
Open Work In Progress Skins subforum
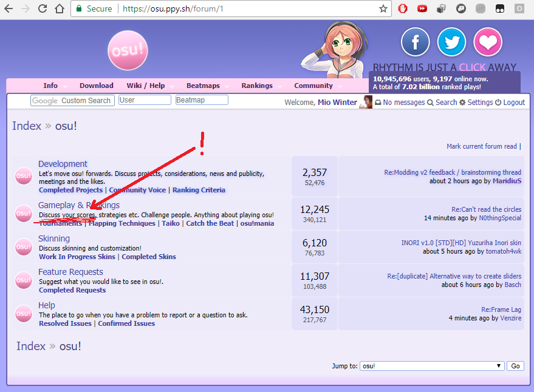77,257
